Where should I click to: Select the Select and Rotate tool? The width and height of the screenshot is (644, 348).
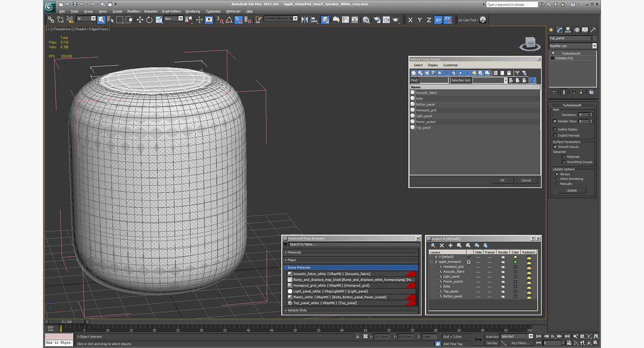pos(149,20)
